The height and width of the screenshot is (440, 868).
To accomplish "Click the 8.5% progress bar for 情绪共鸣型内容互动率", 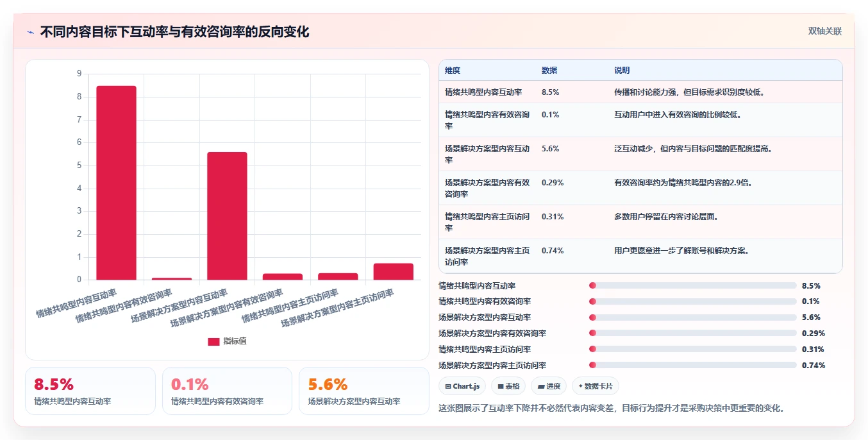I will [x=692, y=285].
